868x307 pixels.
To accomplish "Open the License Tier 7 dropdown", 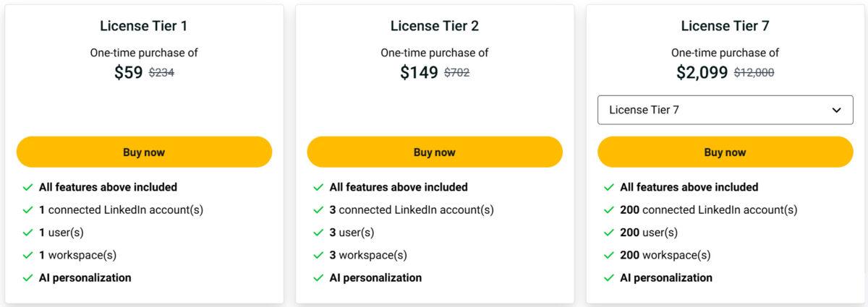I will tap(726, 110).
